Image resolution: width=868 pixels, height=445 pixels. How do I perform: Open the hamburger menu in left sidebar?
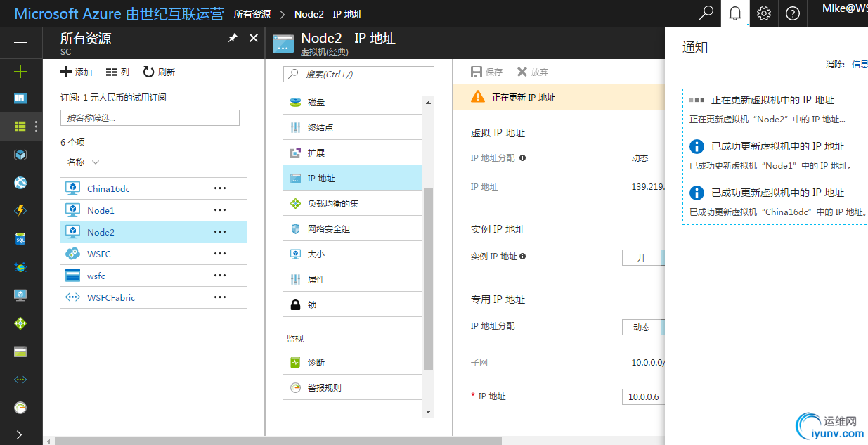(20, 43)
